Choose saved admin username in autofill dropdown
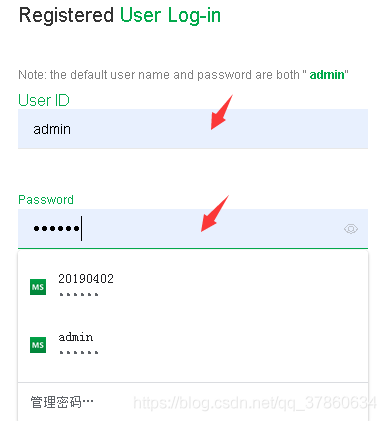 pos(193,345)
